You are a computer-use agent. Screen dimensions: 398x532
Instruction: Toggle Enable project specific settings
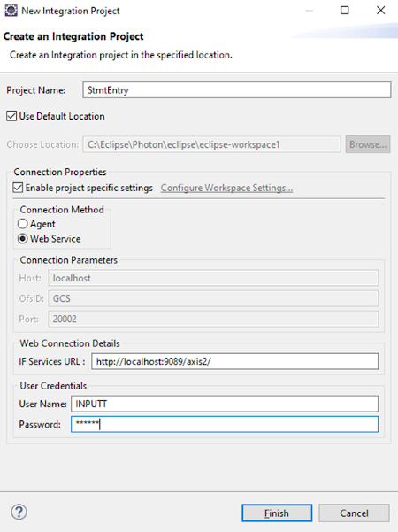pos(18,188)
